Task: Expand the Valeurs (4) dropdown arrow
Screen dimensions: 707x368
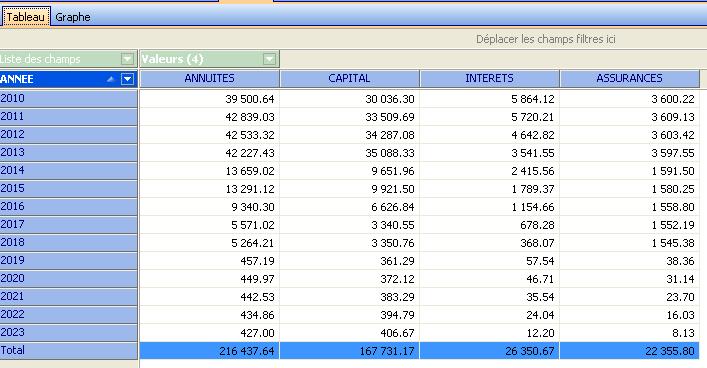Action: [269, 59]
